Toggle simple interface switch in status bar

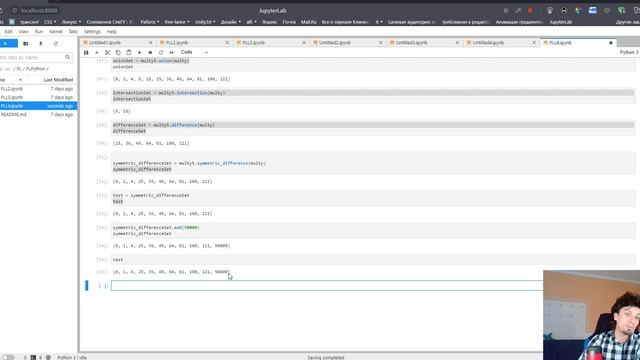(8, 357)
